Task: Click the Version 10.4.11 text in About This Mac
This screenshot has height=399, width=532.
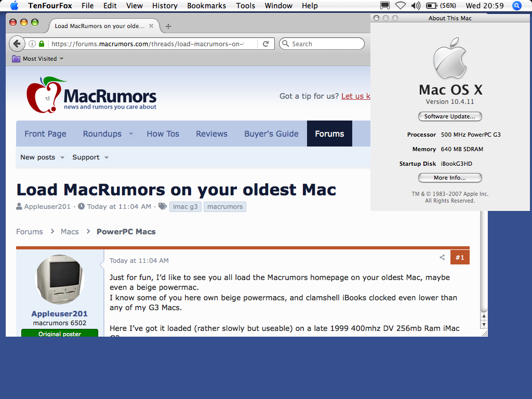Action: tap(450, 101)
